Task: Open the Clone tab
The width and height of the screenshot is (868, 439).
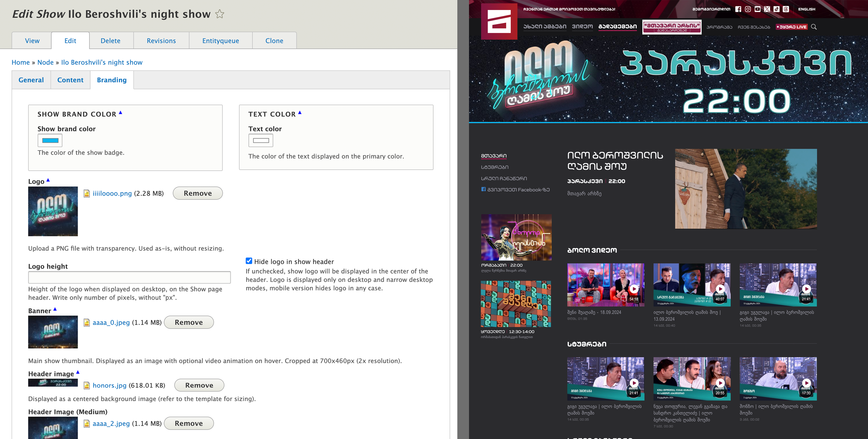Action: tap(274, 40)
